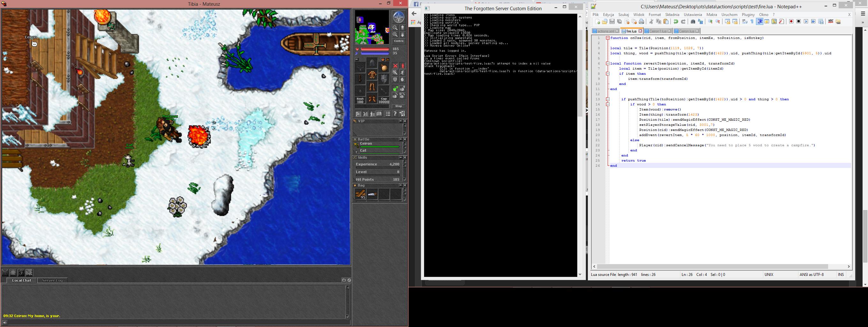
Task: Click the Stop button in Tibia
Action: click(399, 106)
